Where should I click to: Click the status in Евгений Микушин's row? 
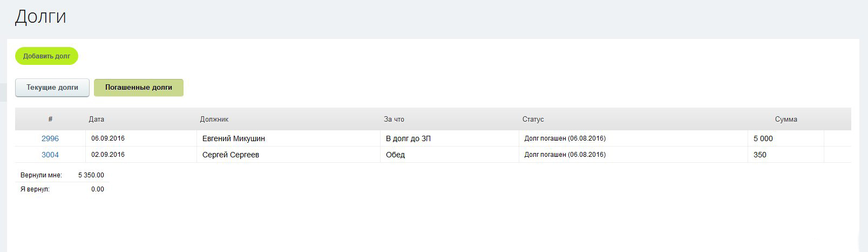click(x=565, y=138)
